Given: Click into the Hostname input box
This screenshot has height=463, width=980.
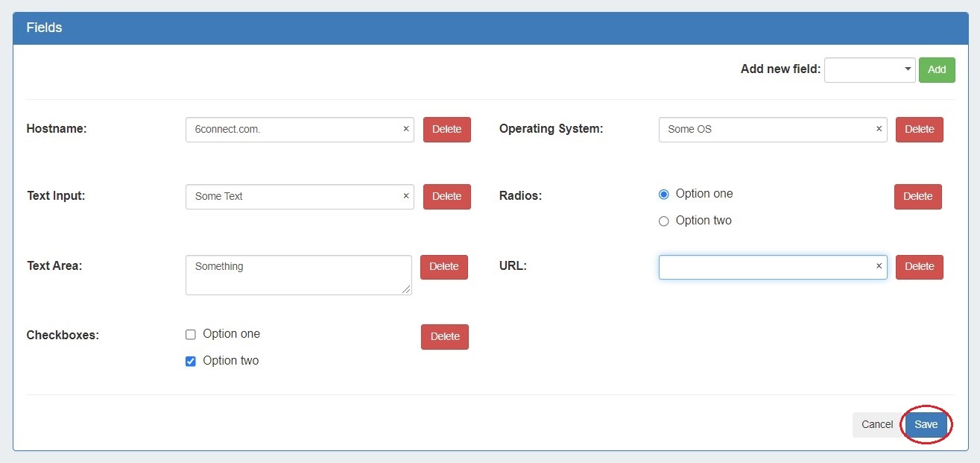Looking at the screenshot, I should [291, 129].
